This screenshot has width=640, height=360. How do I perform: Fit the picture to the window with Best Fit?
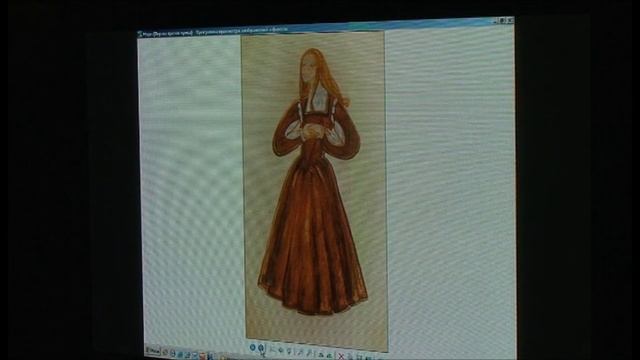pos(272,349)
